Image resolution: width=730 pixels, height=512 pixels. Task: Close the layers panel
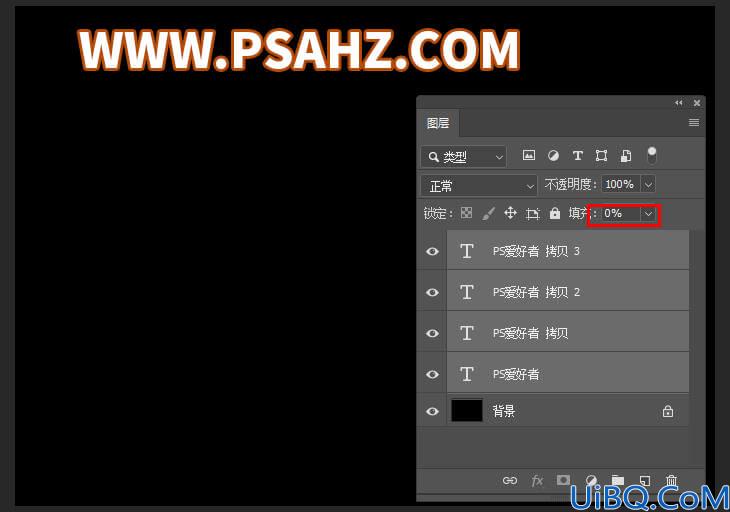pos(697,103)
